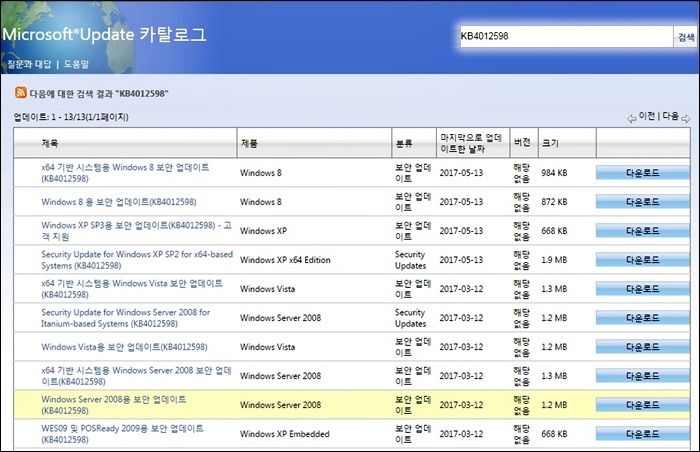Open x64 기반 시스템용 Windows 8 보안 업데이트 link

click(x=125, y=173)
